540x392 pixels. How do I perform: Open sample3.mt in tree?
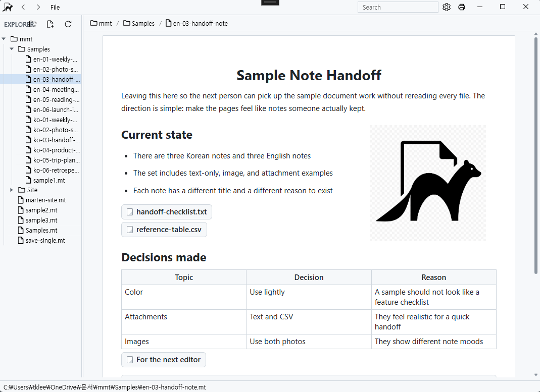pos(38,220)
